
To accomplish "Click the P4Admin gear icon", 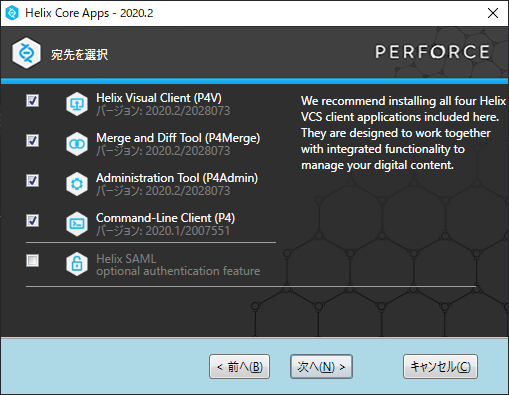I will [77, 184].
